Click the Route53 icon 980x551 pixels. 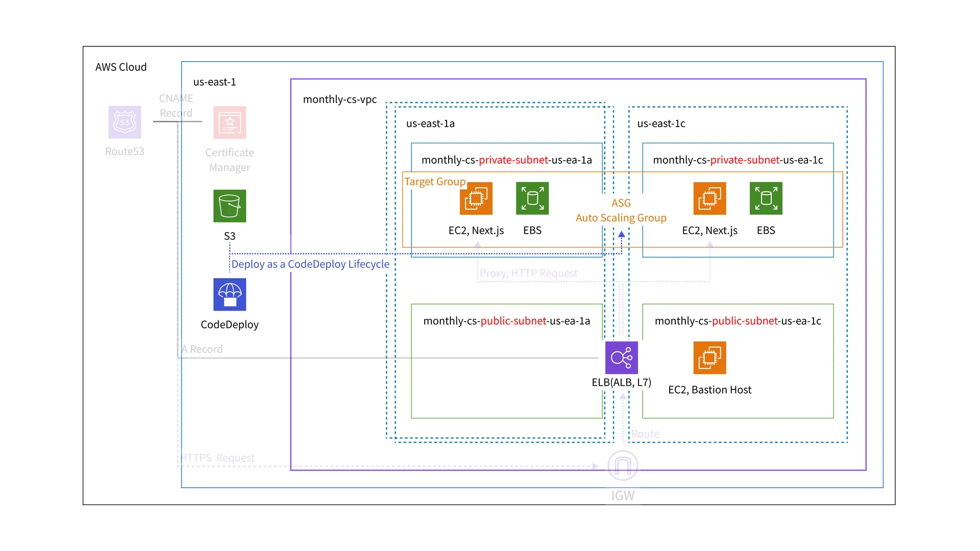(x=125, y=122)
